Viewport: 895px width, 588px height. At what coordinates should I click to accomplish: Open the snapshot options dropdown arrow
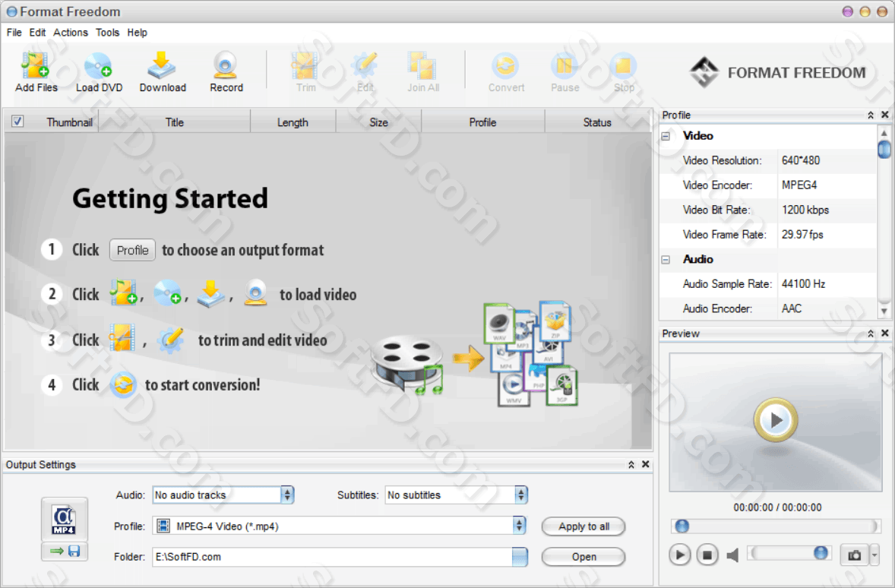click(874, 555)
